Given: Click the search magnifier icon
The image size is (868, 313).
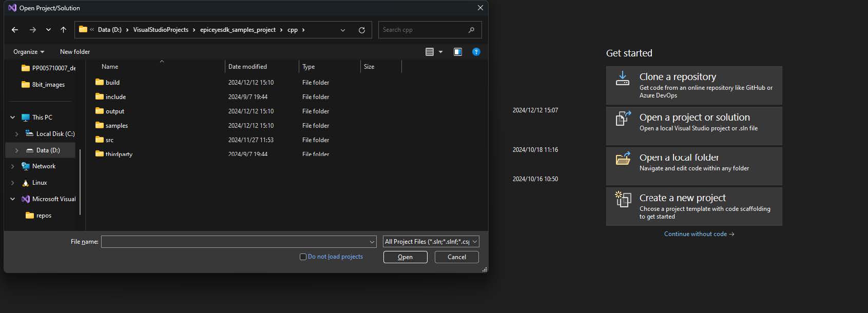Looking at the screenshot, I should pos(471,30).
